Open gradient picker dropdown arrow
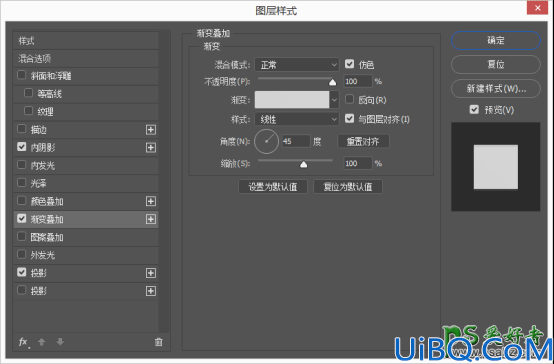The width and height of the screenshot is (554, 364). pos(334,100)
